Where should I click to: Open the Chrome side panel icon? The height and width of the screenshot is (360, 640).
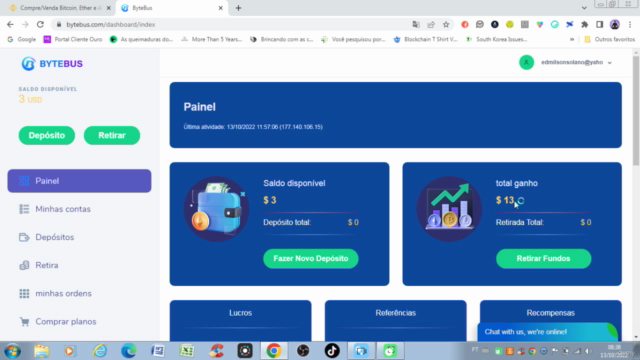(x=600, y=24)
